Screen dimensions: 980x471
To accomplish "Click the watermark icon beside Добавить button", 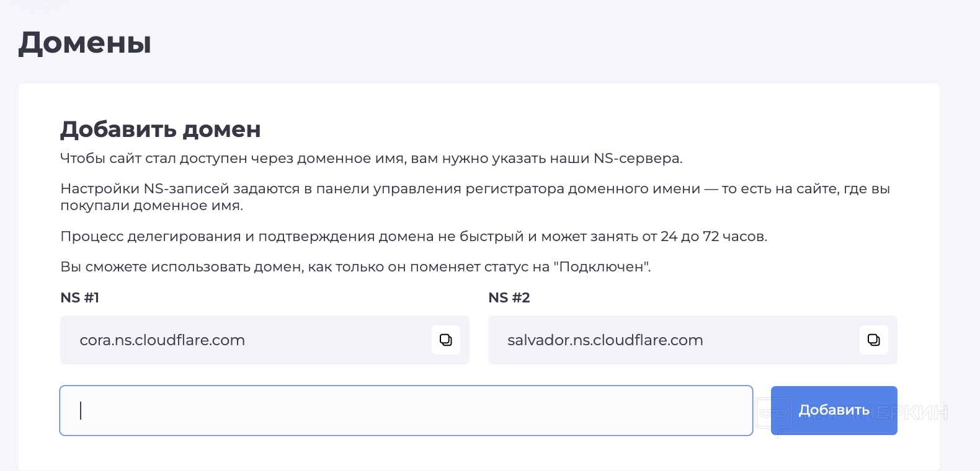I will (x=774, y=413).
